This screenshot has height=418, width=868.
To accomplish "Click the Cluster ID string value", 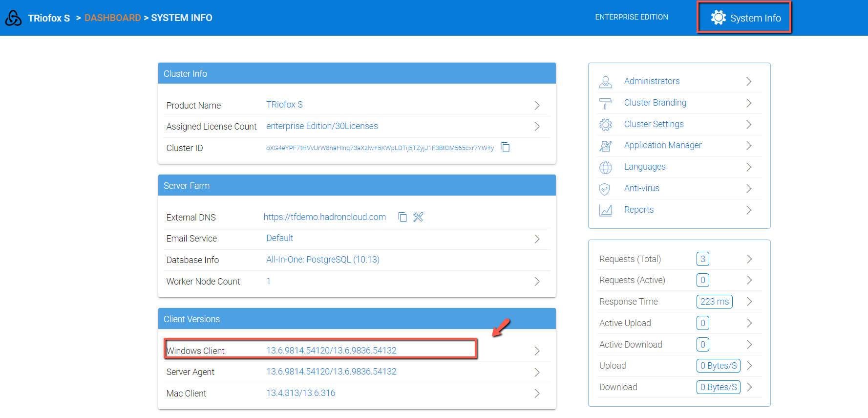I will (x=380, y=148).
